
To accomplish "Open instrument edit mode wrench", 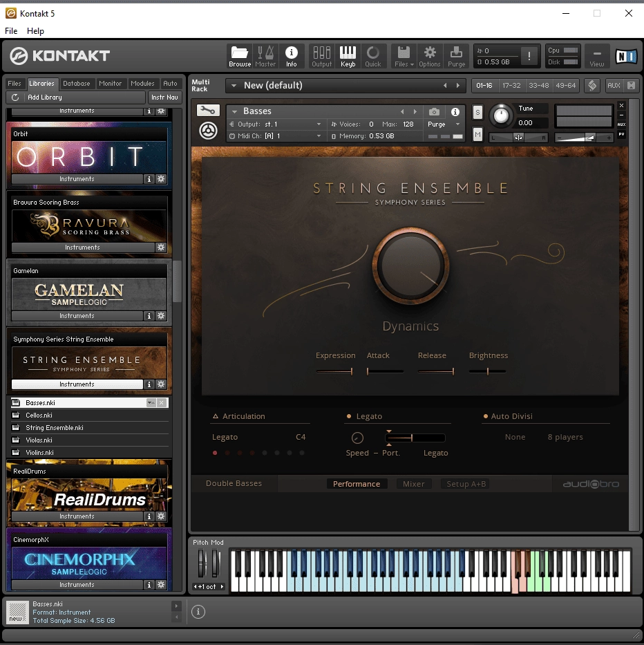I will (x=208, y=110).
